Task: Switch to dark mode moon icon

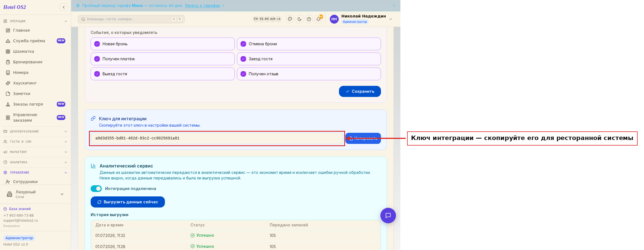Action: (299, 19)
